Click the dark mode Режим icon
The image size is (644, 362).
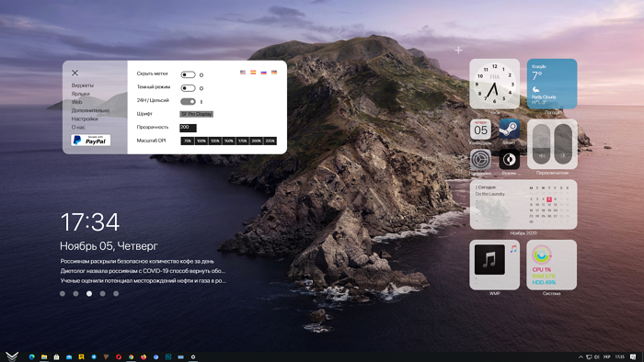[510, 159]
